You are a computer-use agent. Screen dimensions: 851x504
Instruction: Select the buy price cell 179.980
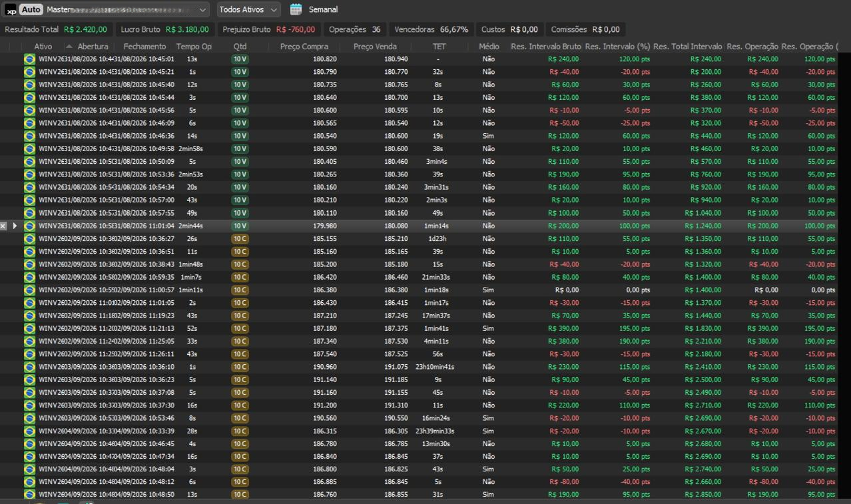[325, 226]
